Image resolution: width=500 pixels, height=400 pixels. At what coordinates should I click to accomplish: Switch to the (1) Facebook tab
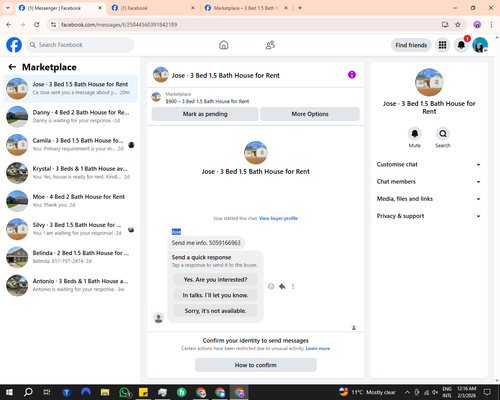(x=153, y=8)
